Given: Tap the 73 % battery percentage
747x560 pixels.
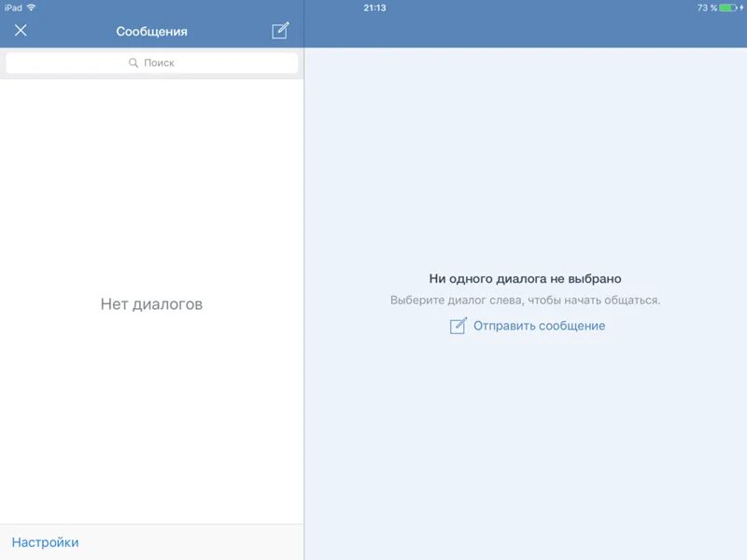Looking at the screenshot, I should [x=707, y=7].
